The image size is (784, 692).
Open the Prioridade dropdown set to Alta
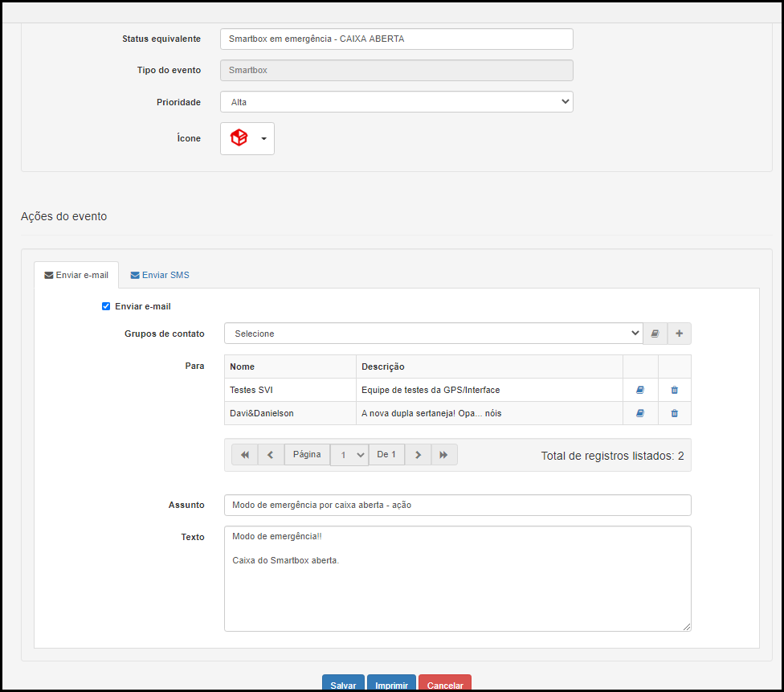point(396,102)
